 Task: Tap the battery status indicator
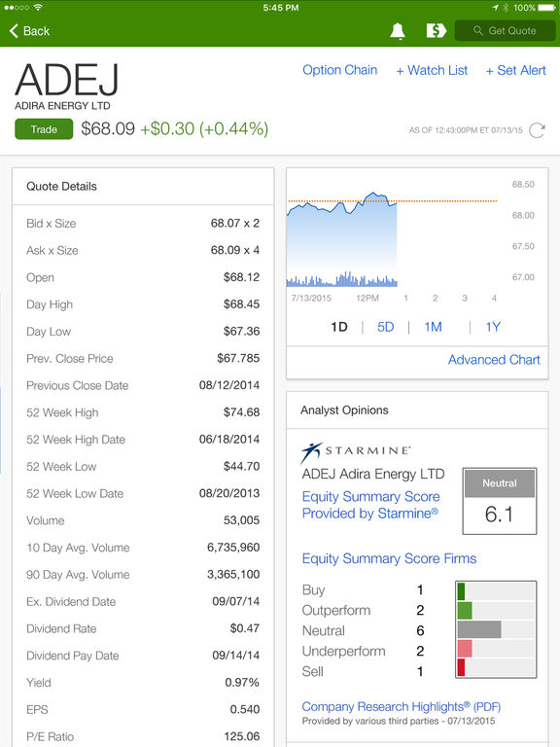pos(545,8)
